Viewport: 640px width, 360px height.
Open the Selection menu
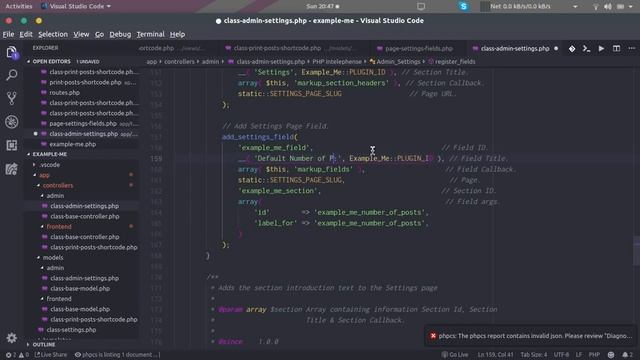point(53,34)
